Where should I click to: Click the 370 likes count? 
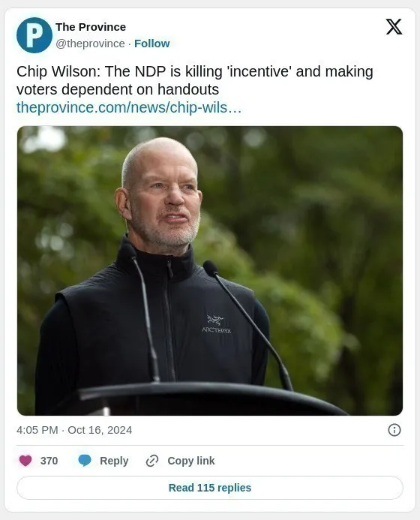point(49,461)
